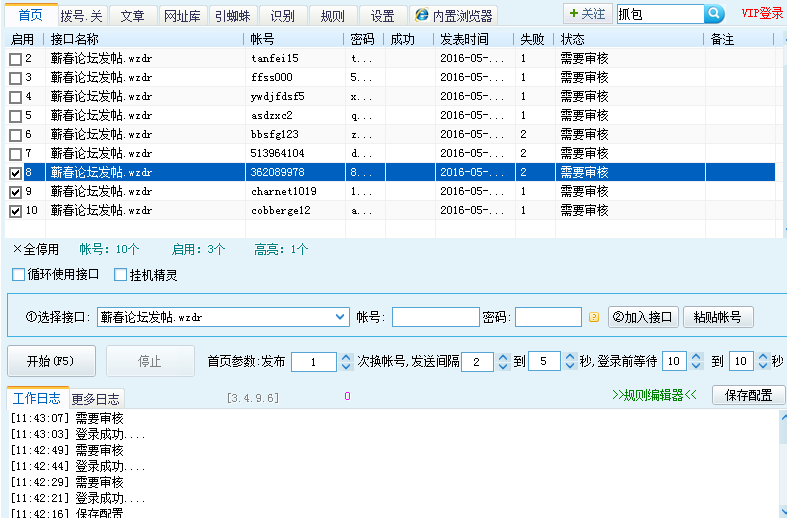Sort by the 失败 column header
The image size is (787, 518).
(x=535, y=39)
